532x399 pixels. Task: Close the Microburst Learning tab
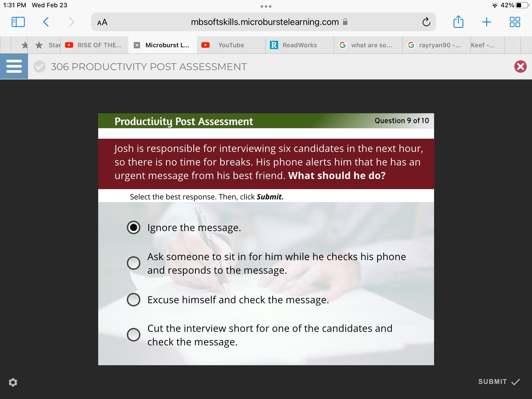click(137, 45)
